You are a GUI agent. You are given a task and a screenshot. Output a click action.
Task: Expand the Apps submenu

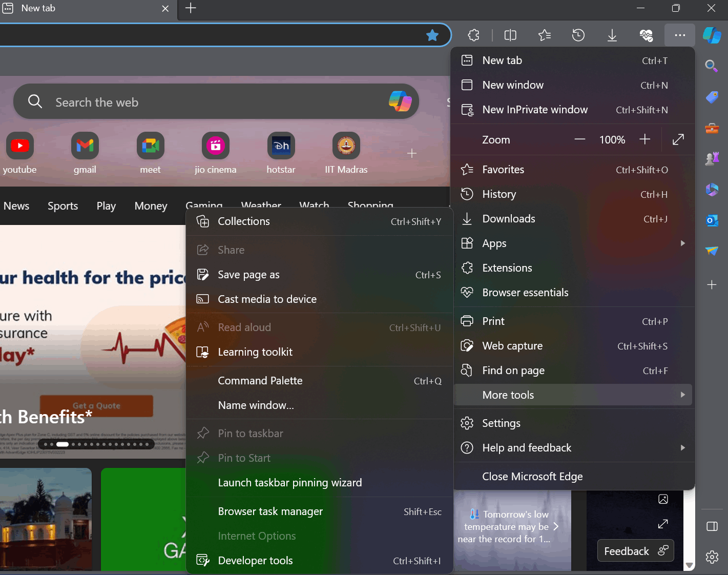coord(573,243)
